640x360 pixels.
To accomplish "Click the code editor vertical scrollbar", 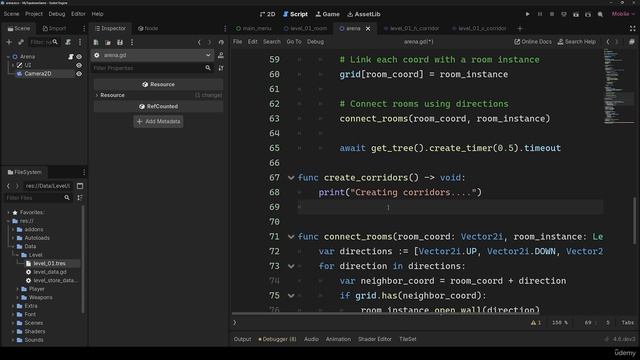I will 635,220.
